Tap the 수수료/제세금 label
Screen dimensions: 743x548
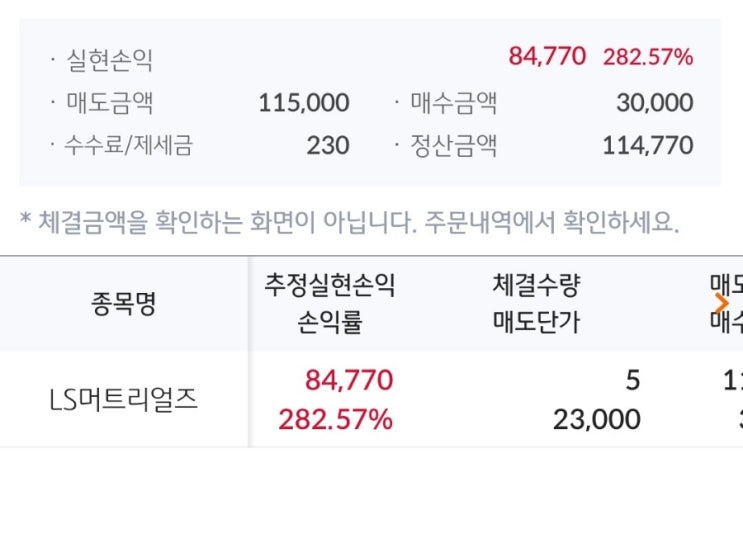(127, 146)
